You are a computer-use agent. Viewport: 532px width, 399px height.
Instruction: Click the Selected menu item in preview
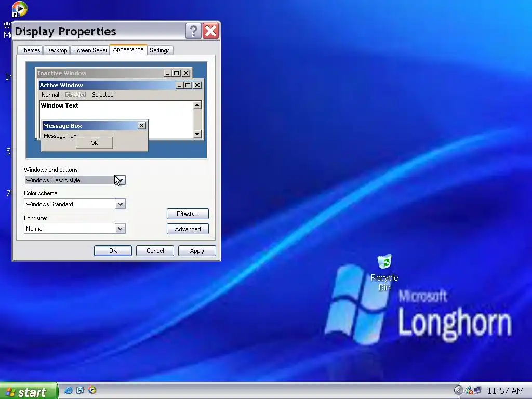click(x=103, y=95)
